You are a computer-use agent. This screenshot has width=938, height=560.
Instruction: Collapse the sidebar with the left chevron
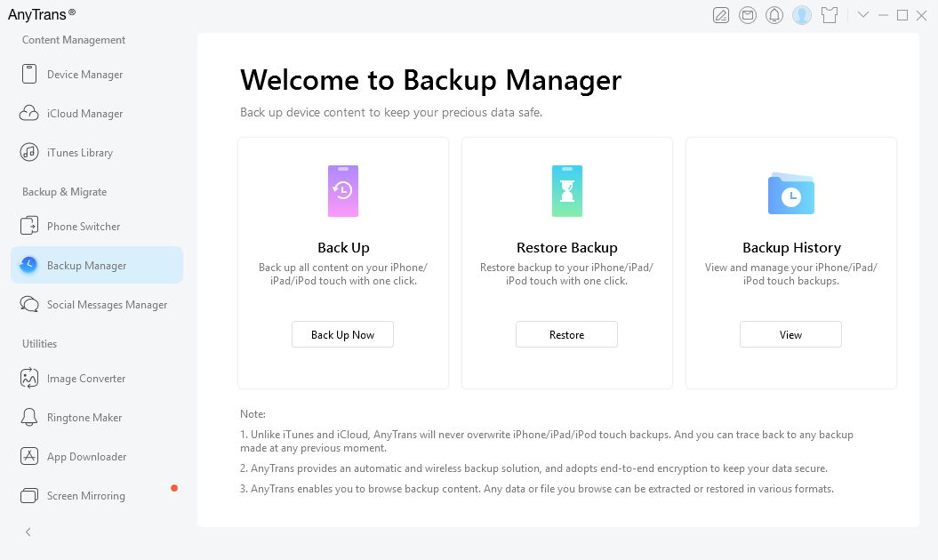click(x=28, y=532)
